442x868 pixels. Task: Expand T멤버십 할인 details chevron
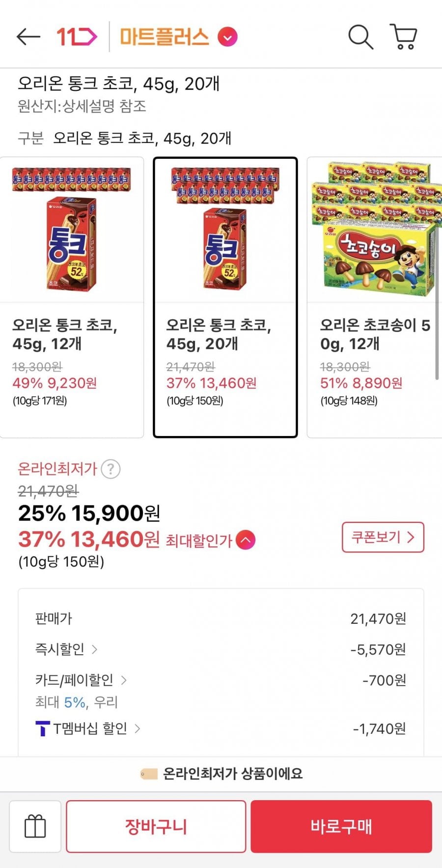[x=138, y=728]
